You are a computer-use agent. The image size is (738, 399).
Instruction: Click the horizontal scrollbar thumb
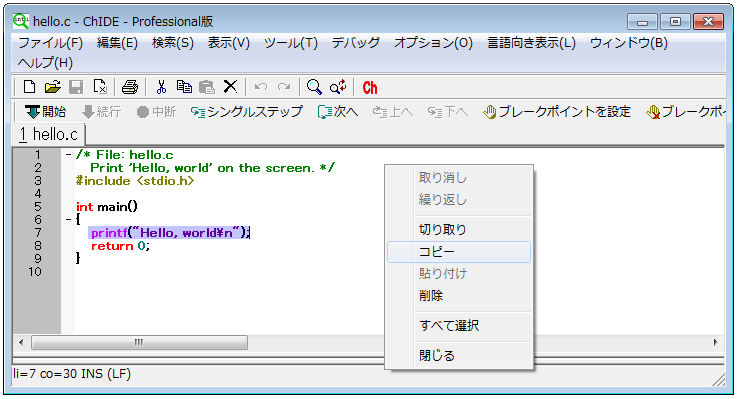(x=139, y=342)
